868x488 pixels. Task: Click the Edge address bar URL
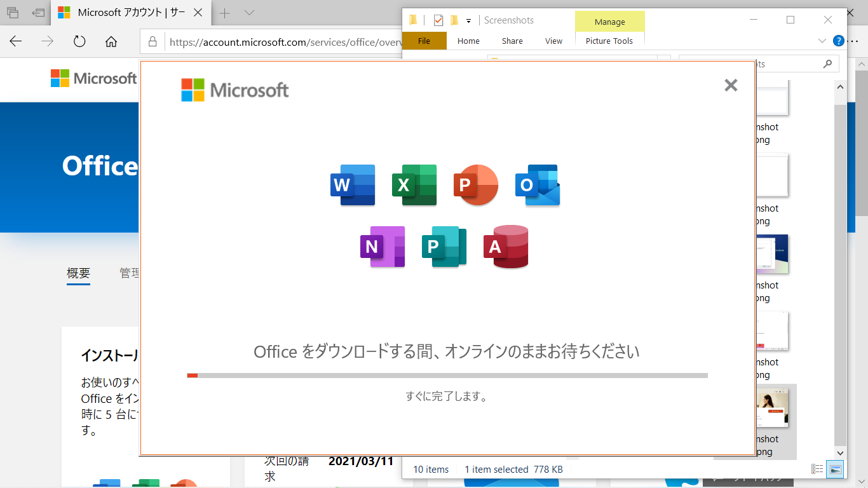click(x=286, y=42)
